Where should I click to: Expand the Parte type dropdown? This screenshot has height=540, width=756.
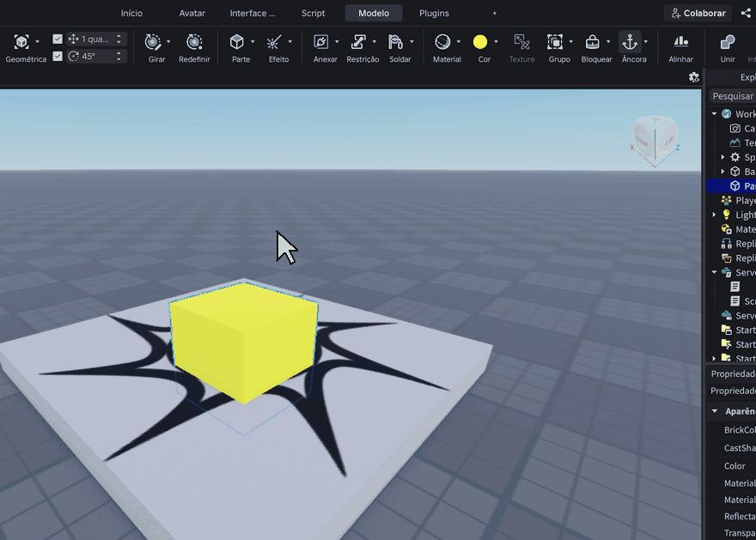[x=253, y=42]
